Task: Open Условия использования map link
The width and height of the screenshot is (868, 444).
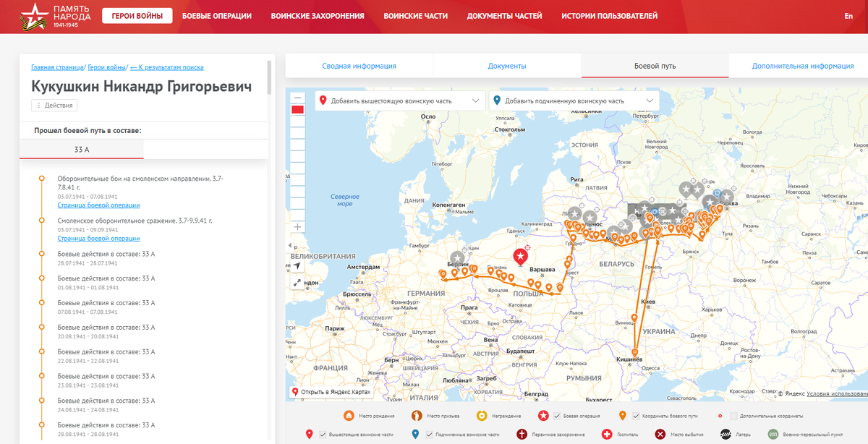Action: click(x=837, y=394)
